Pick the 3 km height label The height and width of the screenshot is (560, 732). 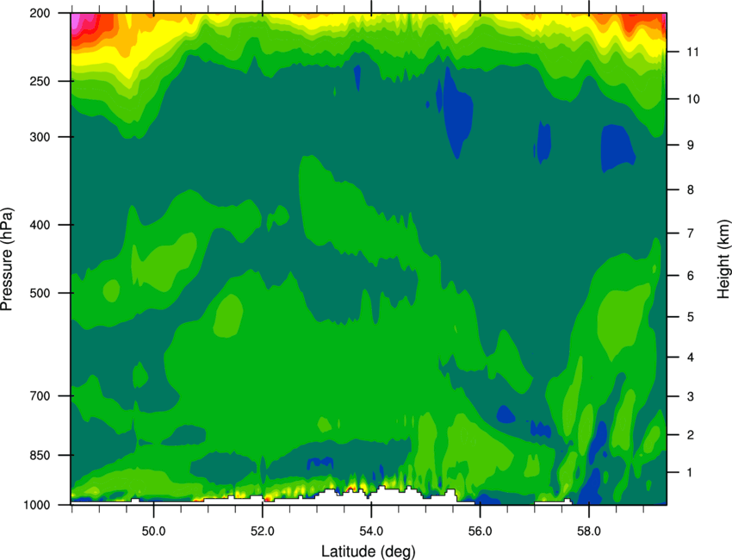[x=691, y=396]
